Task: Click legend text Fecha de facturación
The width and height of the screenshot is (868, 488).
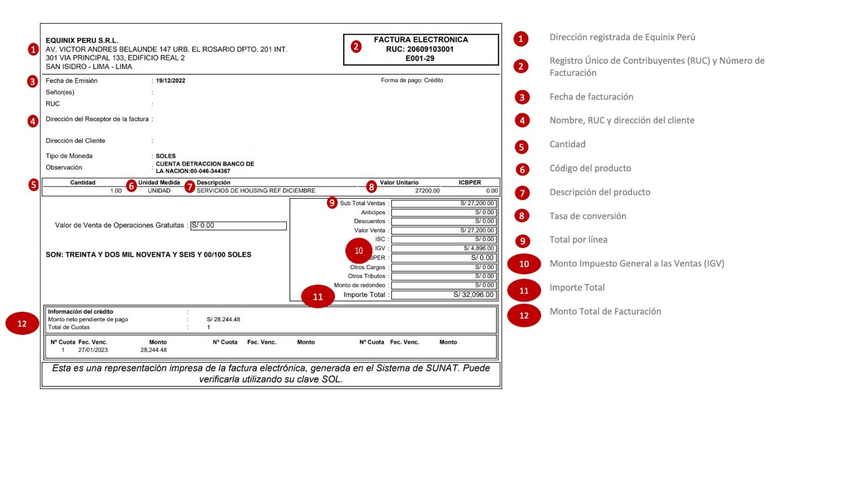Action: (591, 97)
